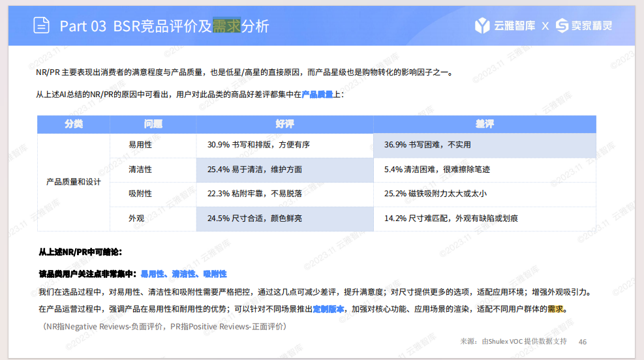Click the 卖家精灵 logo icon
This screenshot has width=644, height=360.
point(562,25)
